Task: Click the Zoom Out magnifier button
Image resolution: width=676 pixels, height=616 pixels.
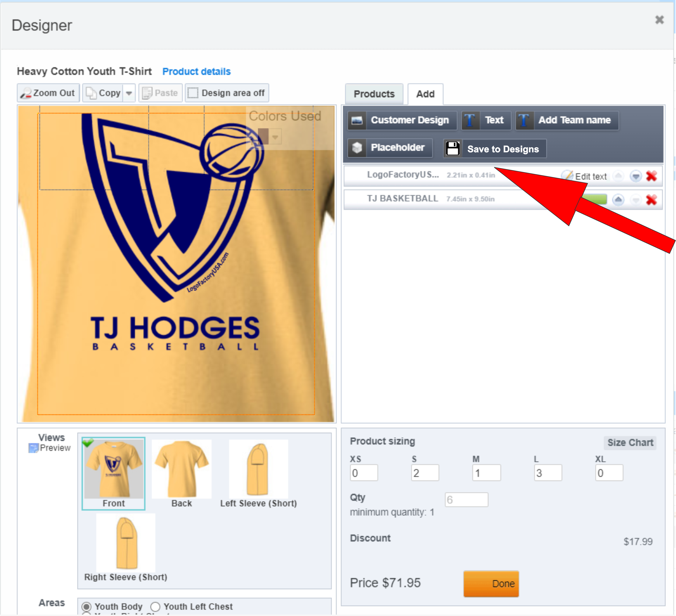Action: tap(48, 93)
